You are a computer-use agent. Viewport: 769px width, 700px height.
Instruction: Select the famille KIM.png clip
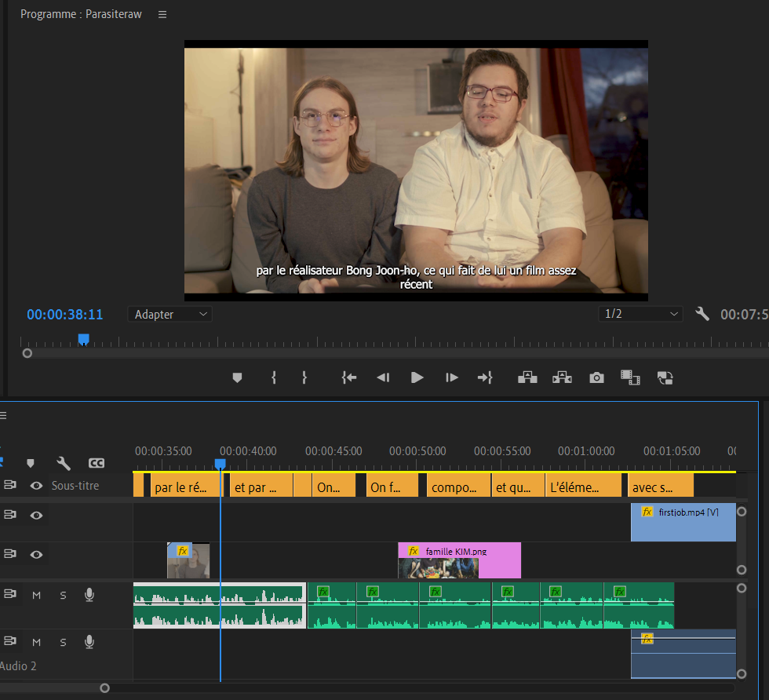coord(460,560)
